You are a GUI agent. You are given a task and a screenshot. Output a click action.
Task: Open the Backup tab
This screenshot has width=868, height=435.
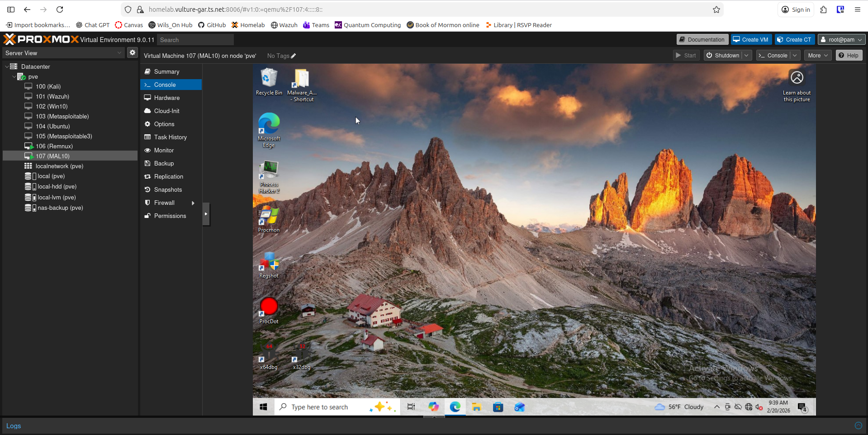pyautogui.click(x=171, y=163)
